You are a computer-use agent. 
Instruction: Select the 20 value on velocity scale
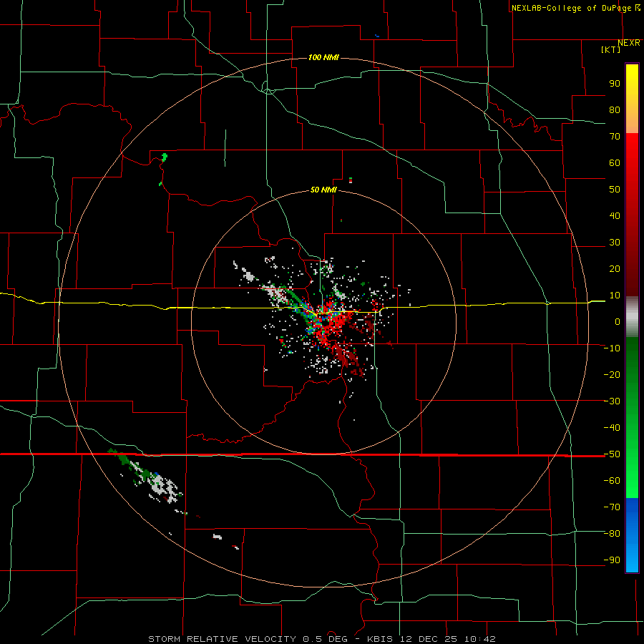615,269
